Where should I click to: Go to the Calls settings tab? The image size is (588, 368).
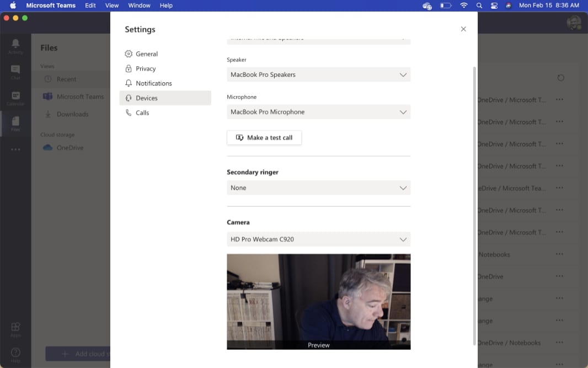pyautogui.click(x=142, y=113)
